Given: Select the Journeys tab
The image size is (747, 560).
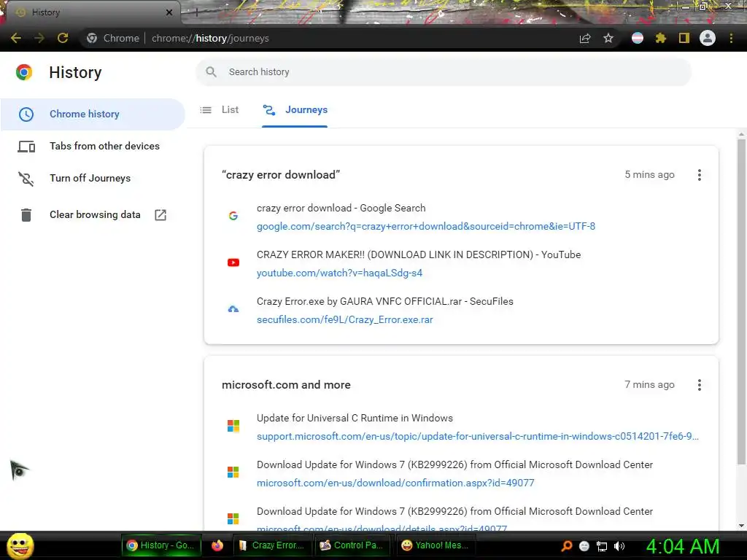Looking at the screenshot, I should [x=295, y=110].
